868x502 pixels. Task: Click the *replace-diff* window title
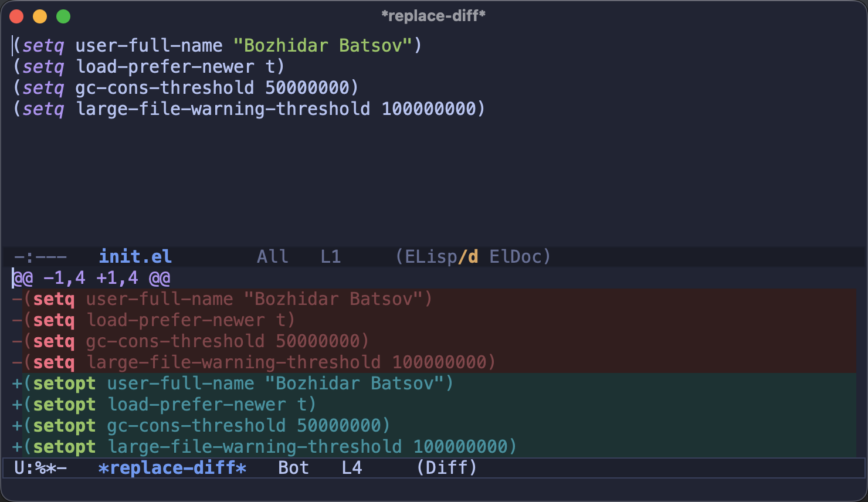pos(433,16)
